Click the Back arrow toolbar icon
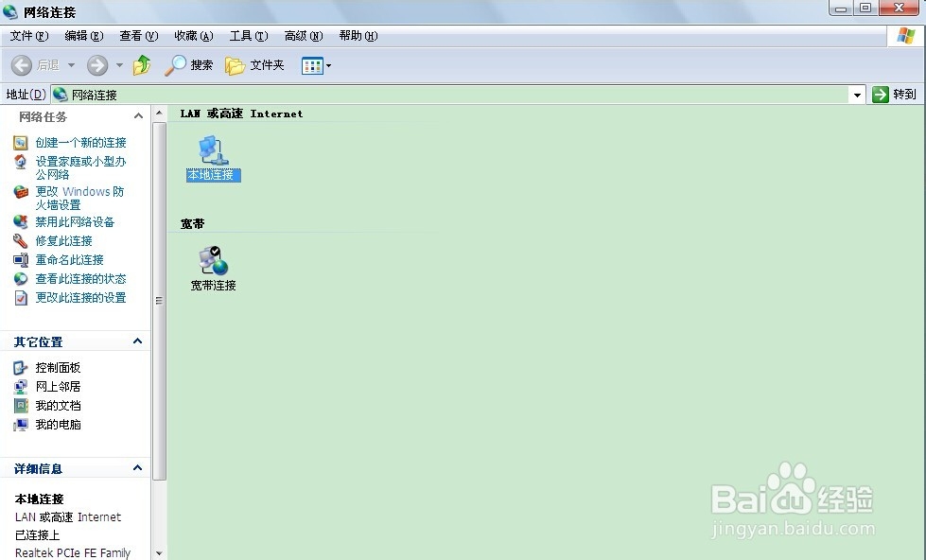The height and width of the screenshot is (560, 926). [x=22, y=65]
